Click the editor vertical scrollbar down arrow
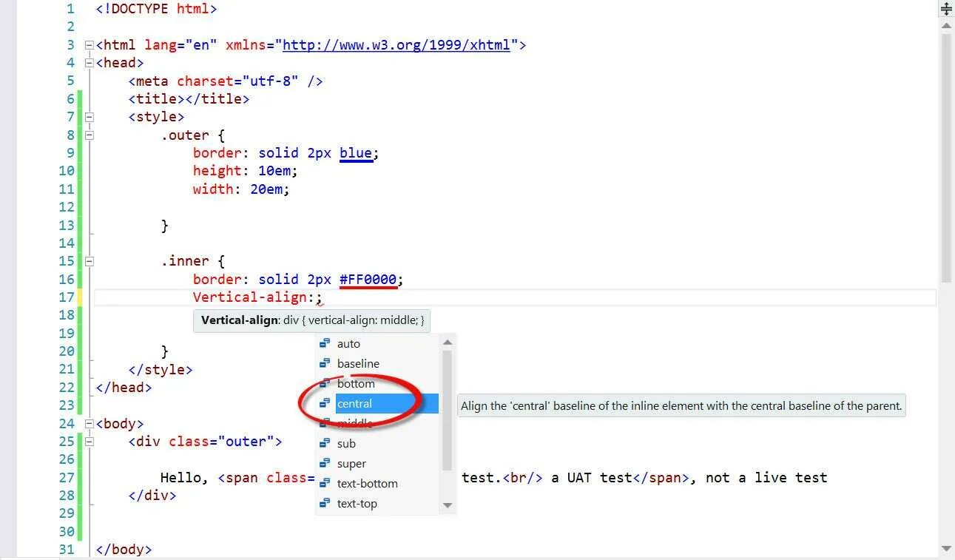This screenshot has width=955, height=560. tap(946, 549)
